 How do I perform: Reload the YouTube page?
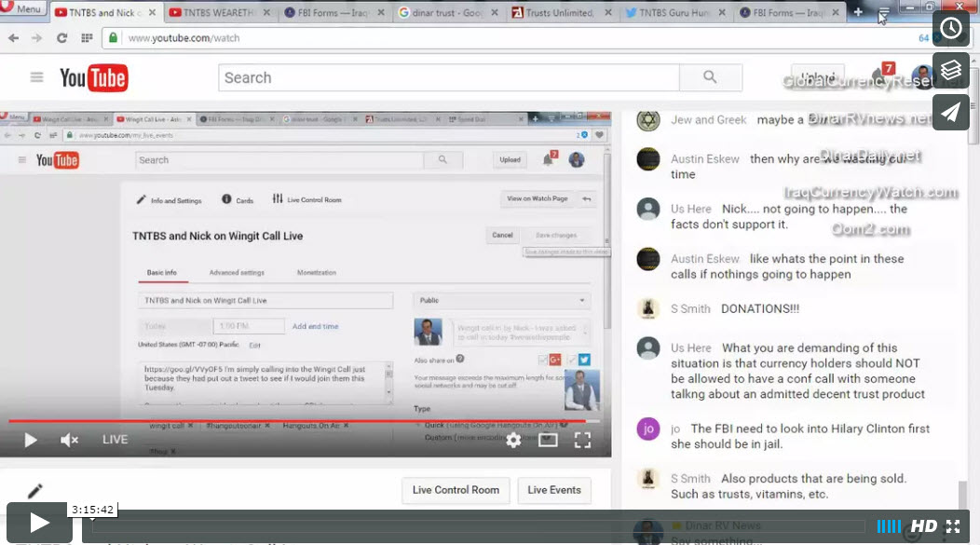61,38
